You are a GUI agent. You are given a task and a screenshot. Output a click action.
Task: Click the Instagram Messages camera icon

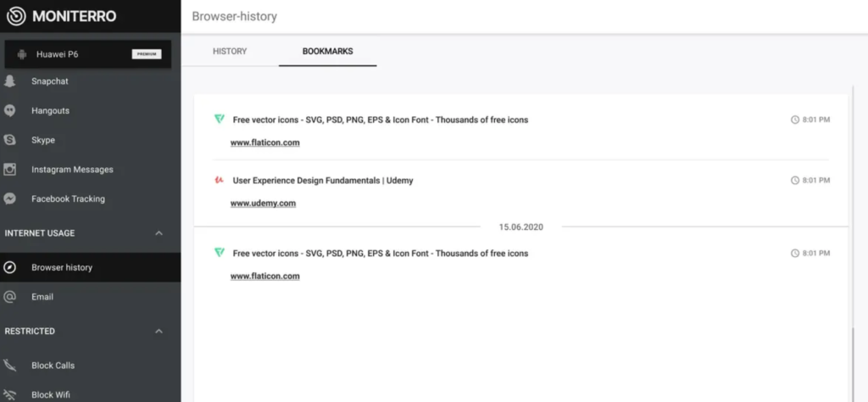tap(9, 170)
